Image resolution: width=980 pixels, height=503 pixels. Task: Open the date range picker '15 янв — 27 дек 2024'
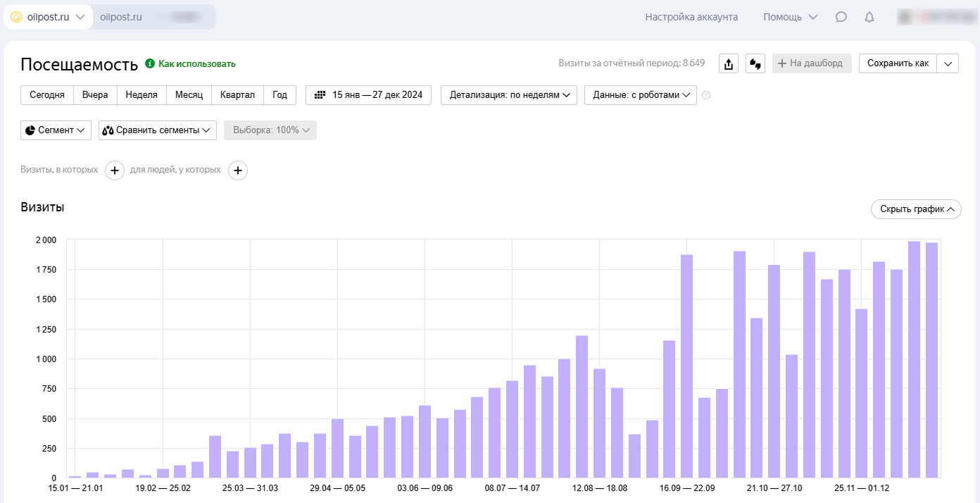point(368,95)
